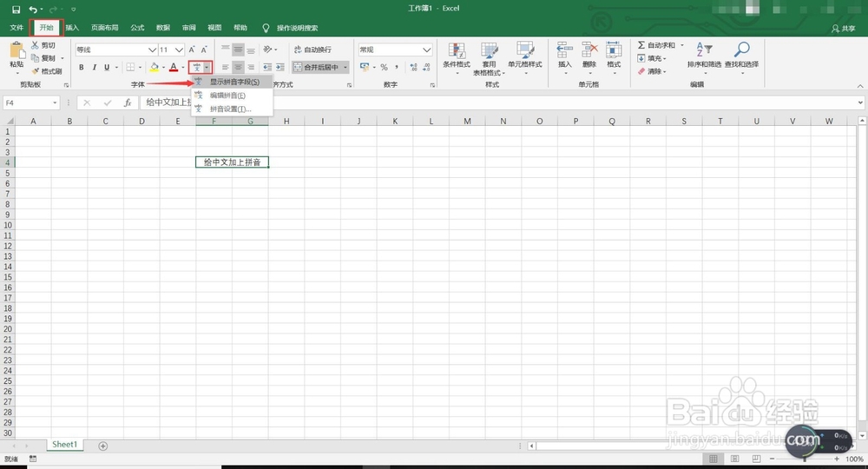
Task: Select the 开始 ribbon tab
Action: (x=47, y=28)
